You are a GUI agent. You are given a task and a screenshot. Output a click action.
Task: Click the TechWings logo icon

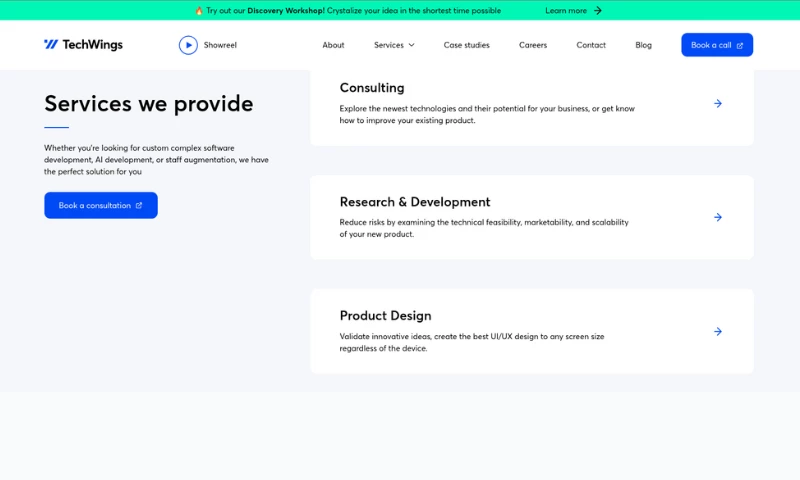tap(51, 45)
